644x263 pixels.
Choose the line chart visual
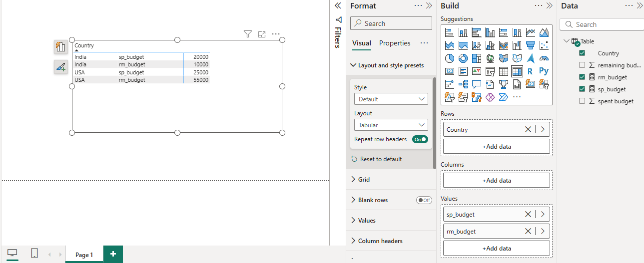(531, 32)
